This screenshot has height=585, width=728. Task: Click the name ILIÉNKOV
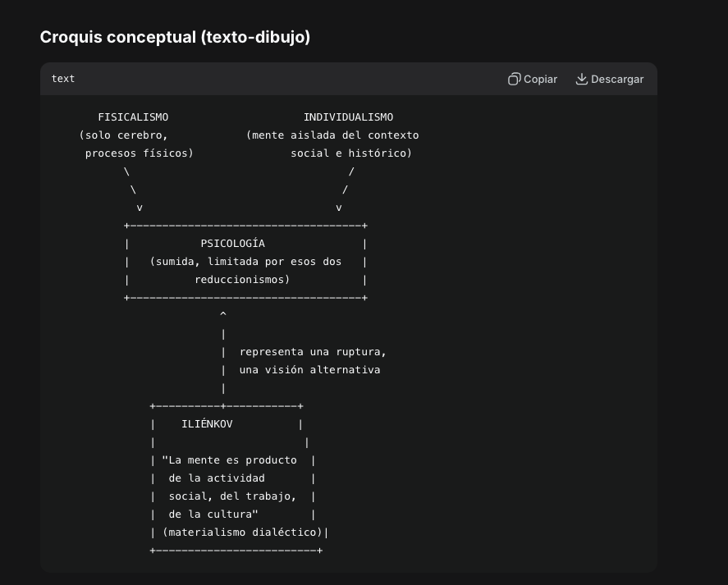point(207,424)
